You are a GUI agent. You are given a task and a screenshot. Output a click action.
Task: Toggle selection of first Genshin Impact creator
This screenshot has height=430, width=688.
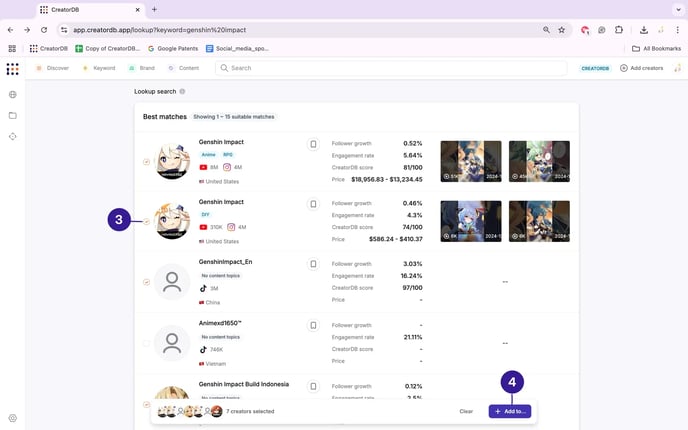147,162
